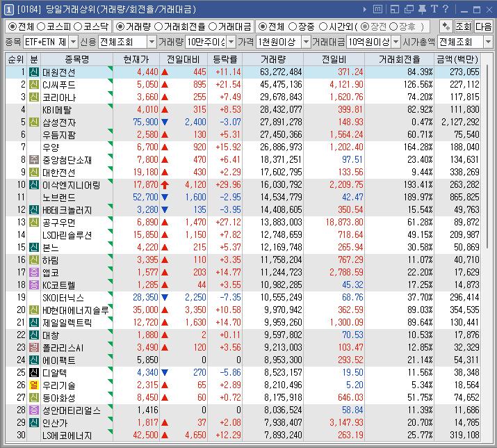Click the 신 badge on the 공구우먼 row
497x448 pixels.
point(33,223)
